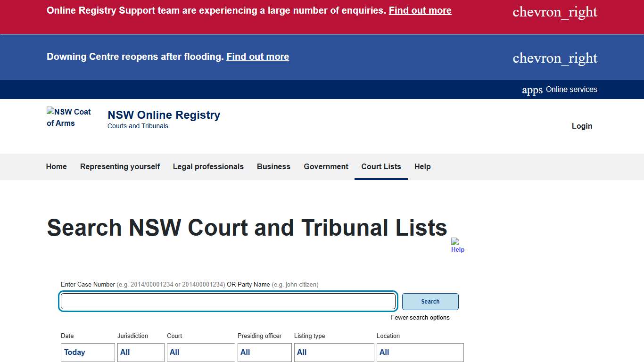Click the chevron_right icon on the red banner
Viewport: 644px width, 362px height.
pos(554,12)
